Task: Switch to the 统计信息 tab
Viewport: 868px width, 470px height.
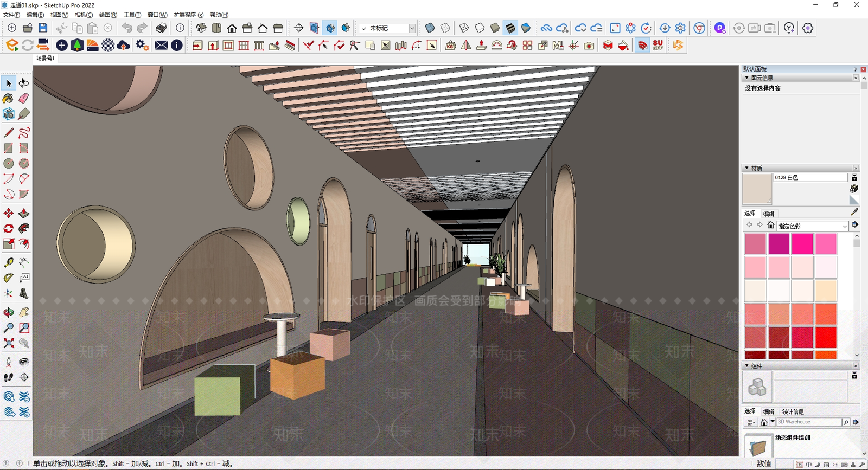Action: tap(793, 411)
